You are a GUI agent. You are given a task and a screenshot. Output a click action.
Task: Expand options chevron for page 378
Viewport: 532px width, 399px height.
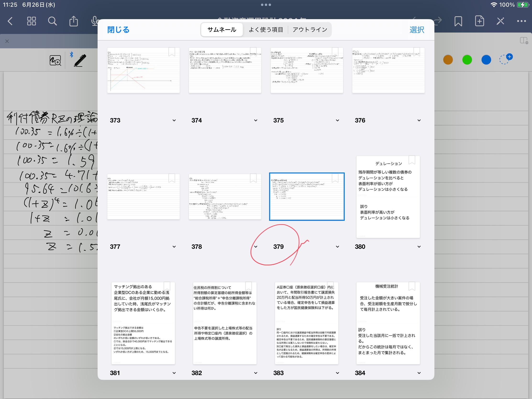256,247
